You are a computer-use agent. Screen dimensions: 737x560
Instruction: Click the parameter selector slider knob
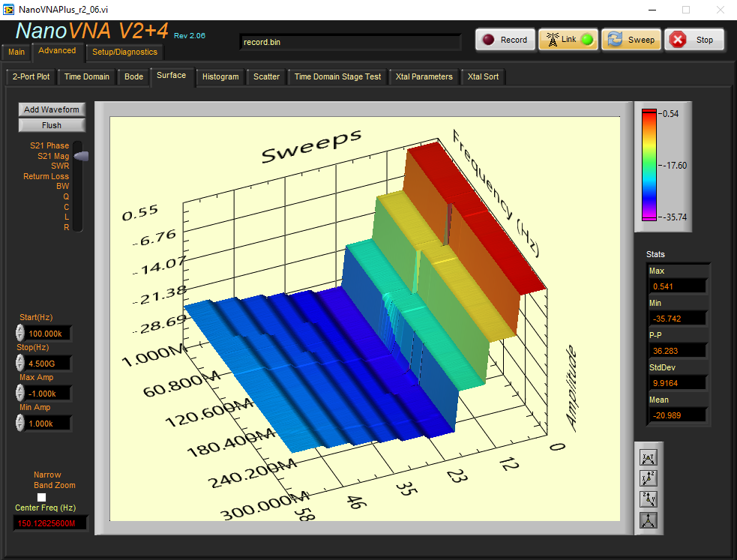[81, 156]
